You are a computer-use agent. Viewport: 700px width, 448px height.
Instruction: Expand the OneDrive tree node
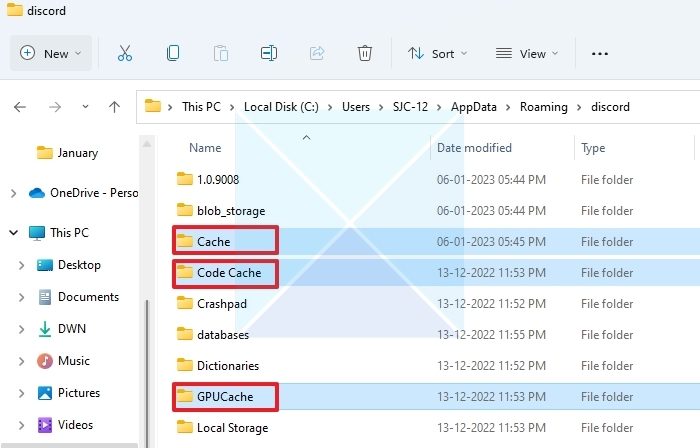coord(13,193)
